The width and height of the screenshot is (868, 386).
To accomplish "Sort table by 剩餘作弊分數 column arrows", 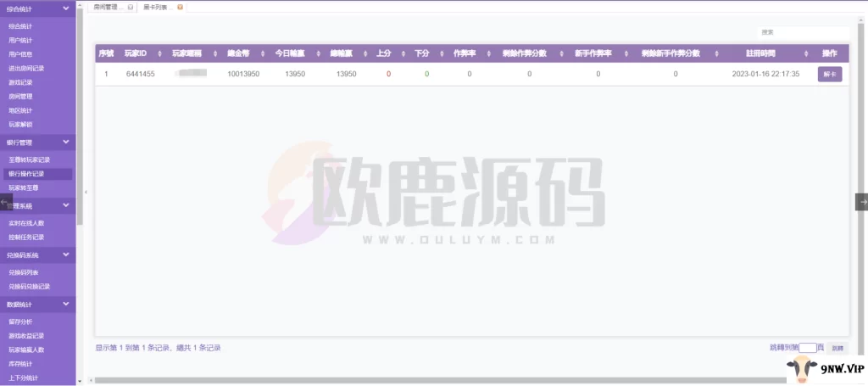I will click(561, 53).
